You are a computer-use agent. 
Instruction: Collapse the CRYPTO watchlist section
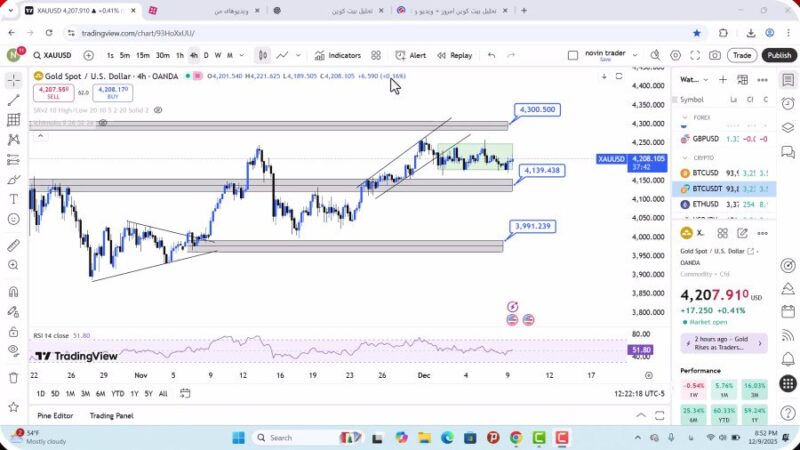686,158
